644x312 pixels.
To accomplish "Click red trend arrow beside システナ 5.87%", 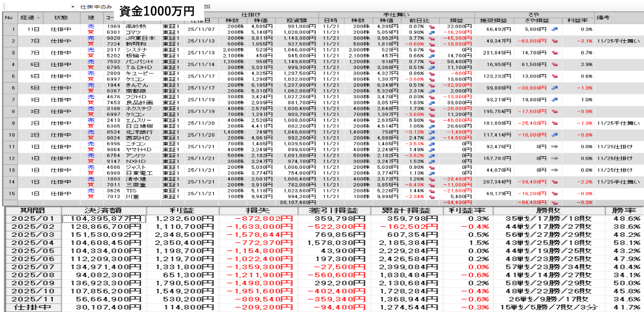I will click(x=431, y=50).
